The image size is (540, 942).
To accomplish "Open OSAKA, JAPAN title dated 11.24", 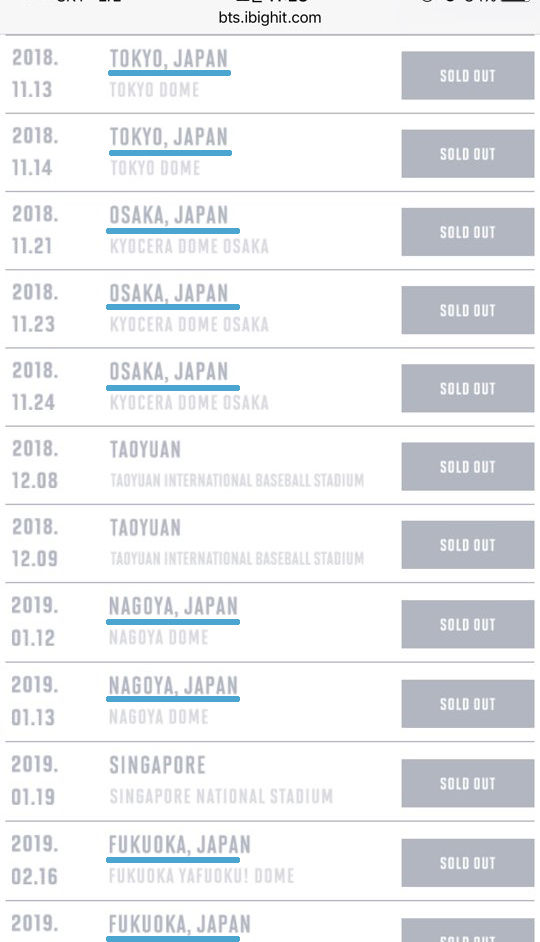I will pyautogui.click(x=169, y=371).
